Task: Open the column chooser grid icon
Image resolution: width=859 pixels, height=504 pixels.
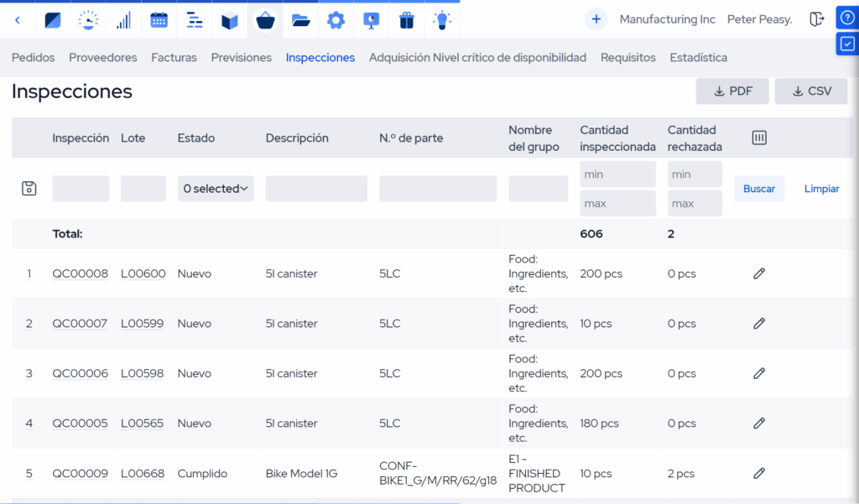Action: click(759, 137)
